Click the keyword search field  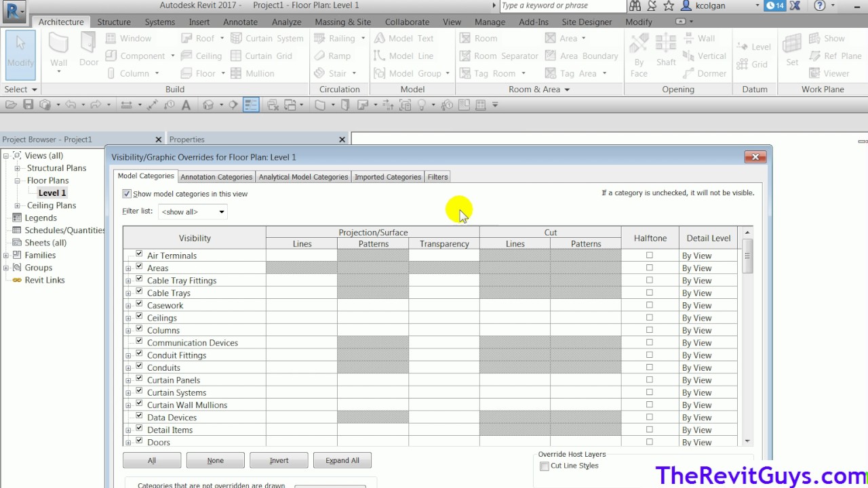click(561, 6)
